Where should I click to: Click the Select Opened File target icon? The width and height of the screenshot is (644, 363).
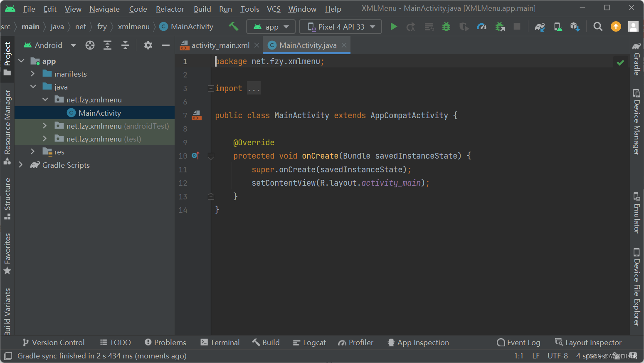(90, 45)
